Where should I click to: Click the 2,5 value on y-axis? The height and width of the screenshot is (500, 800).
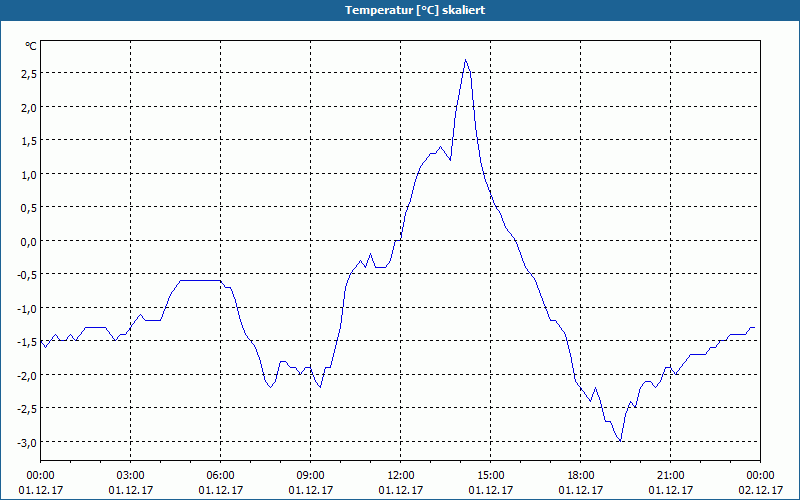tap(30, 74)
